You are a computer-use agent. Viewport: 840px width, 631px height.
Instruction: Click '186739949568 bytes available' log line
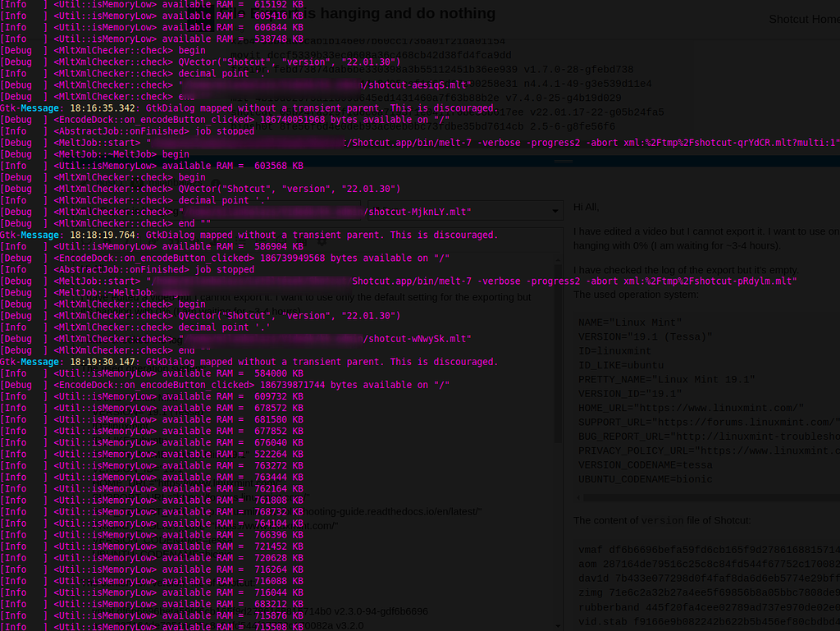[x=225, y=258]
